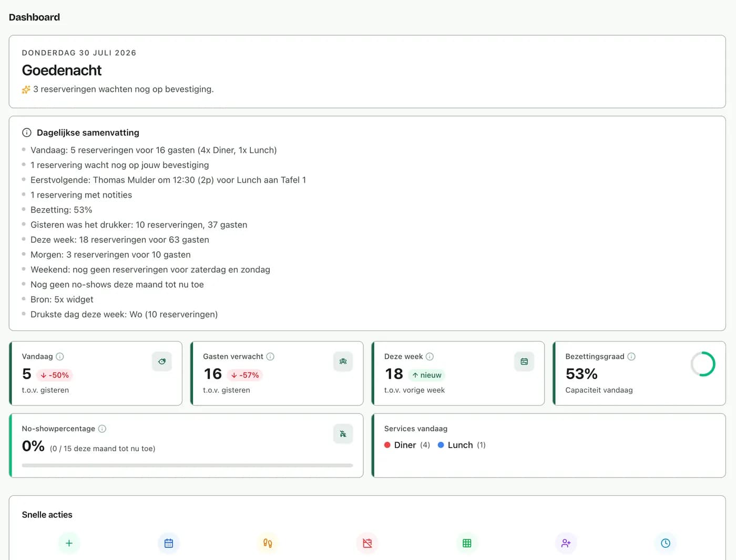This screenshot has height=560, width=736.
Task: Click 'Nog geen no-shows deze maand' line
Action: click(x=117, y=285)
